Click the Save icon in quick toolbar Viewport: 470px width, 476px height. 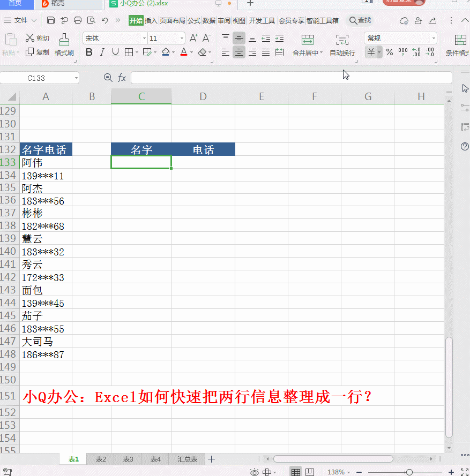pos(51,20)
